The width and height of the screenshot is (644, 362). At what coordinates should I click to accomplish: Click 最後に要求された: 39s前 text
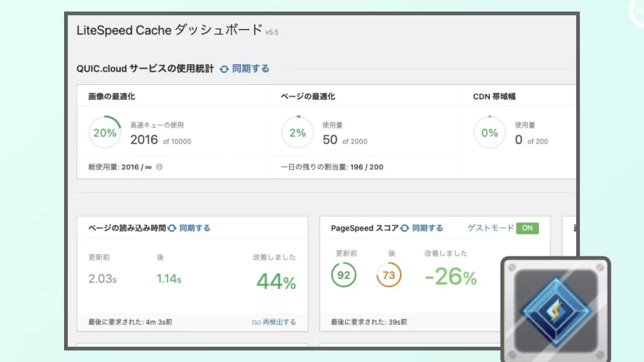coord(369,322)
